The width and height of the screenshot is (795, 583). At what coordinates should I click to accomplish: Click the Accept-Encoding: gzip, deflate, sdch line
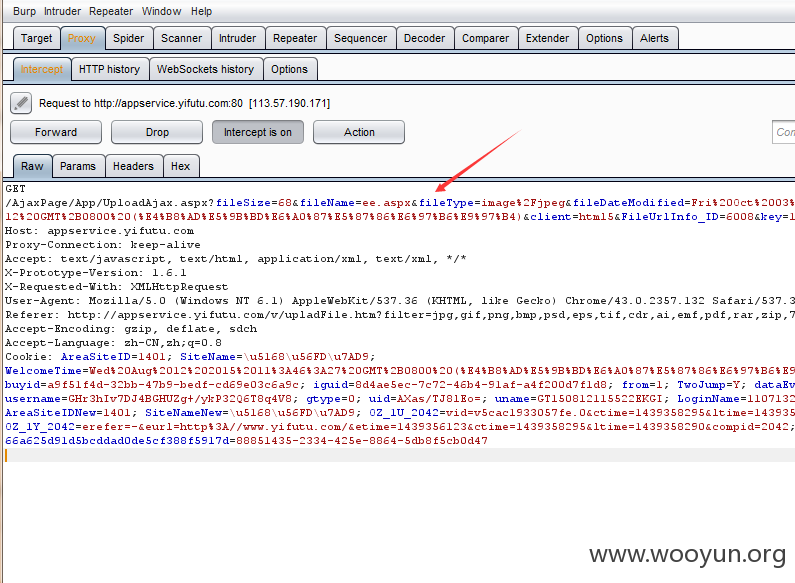(131, 329)
